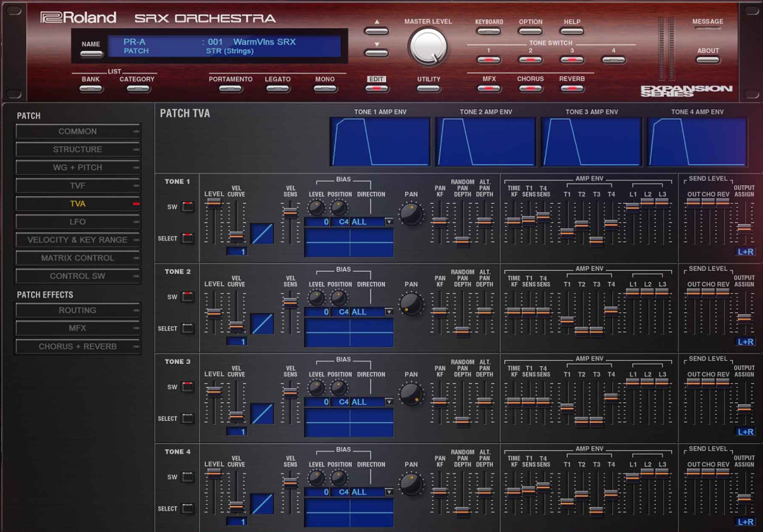
Task: Click the ABOUT button
Action: [708, 60]
